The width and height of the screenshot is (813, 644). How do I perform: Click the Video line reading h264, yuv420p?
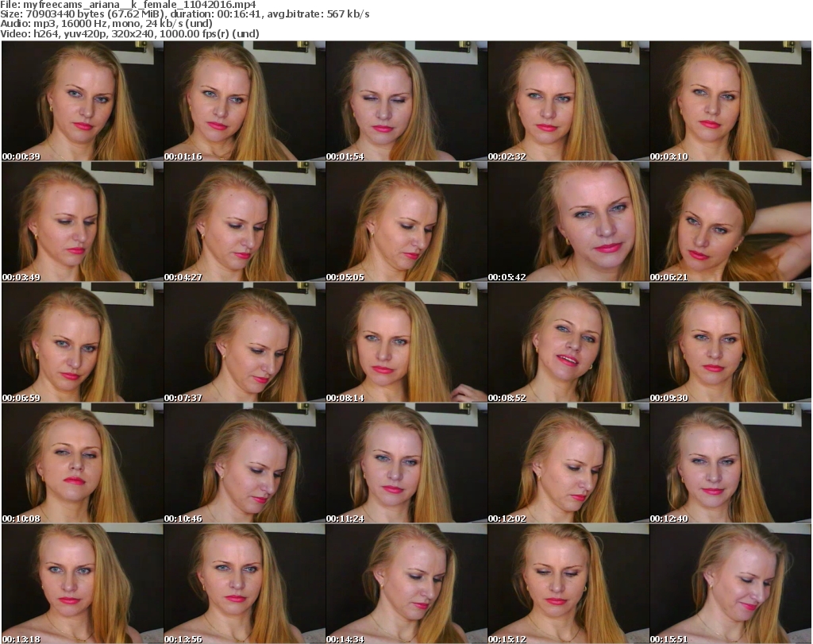pyautogui.click(x=129, y=33)
